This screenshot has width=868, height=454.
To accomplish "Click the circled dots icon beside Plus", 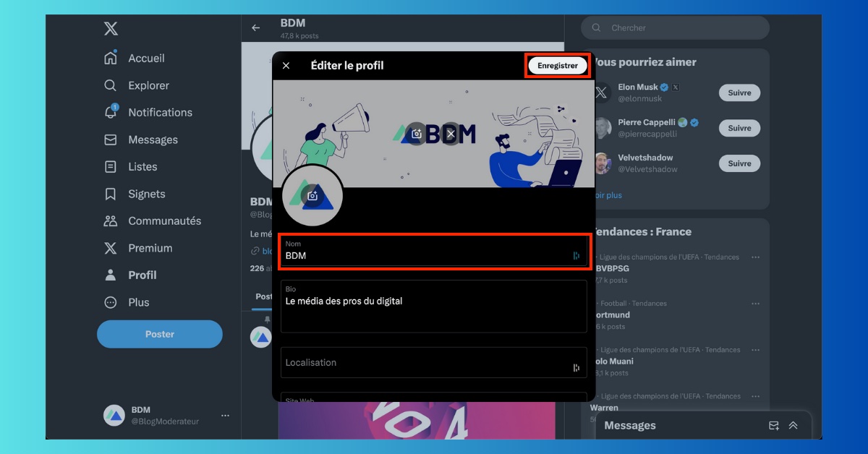I will (111, 302).
